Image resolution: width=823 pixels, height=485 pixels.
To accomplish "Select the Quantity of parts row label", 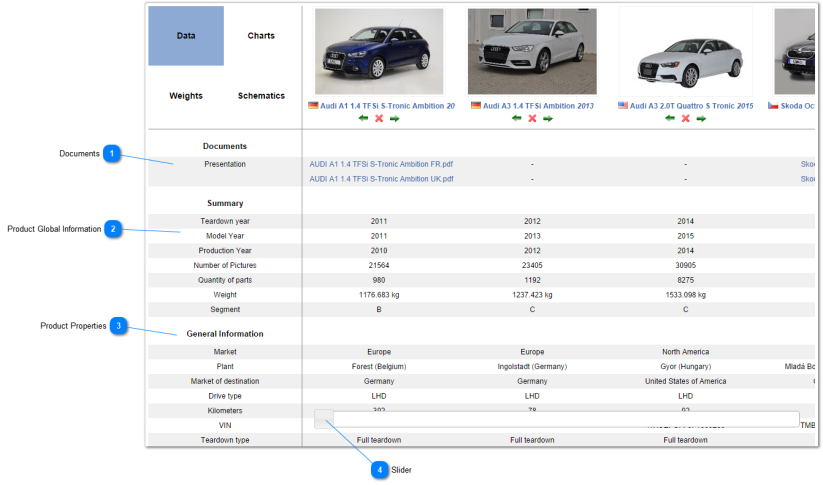I will (x=225, y=280).
